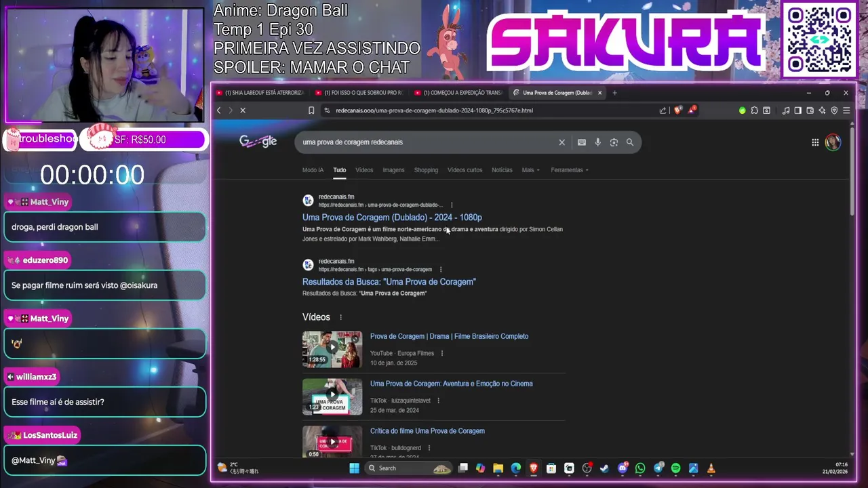Image resolution: width=868 pixels, height=488 pixels.
Task: Open the Google account avatar
Action: pyautogui.click(x=833, y=142)
